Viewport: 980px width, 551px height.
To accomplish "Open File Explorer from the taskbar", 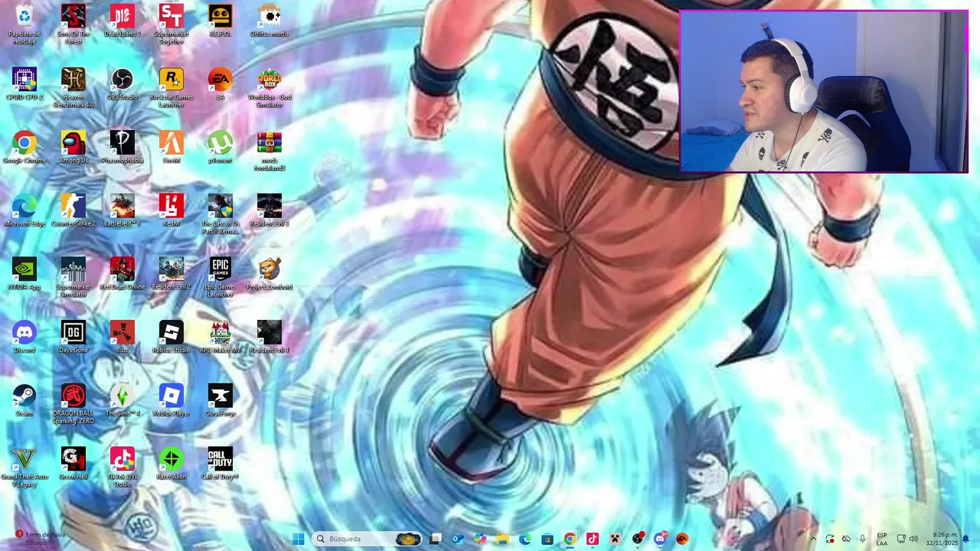I will (x=502, y=539).
